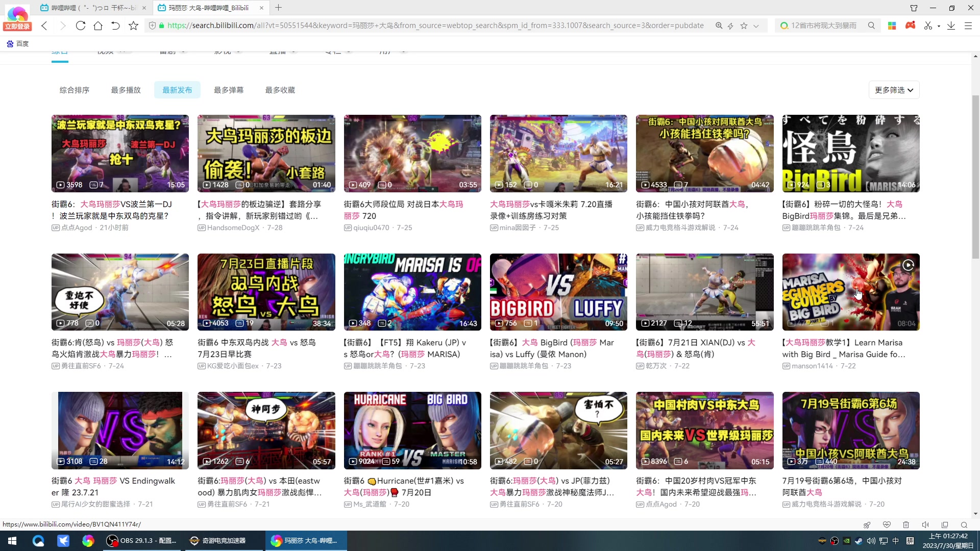Click the 百度 bookmark

pos(17,44)
